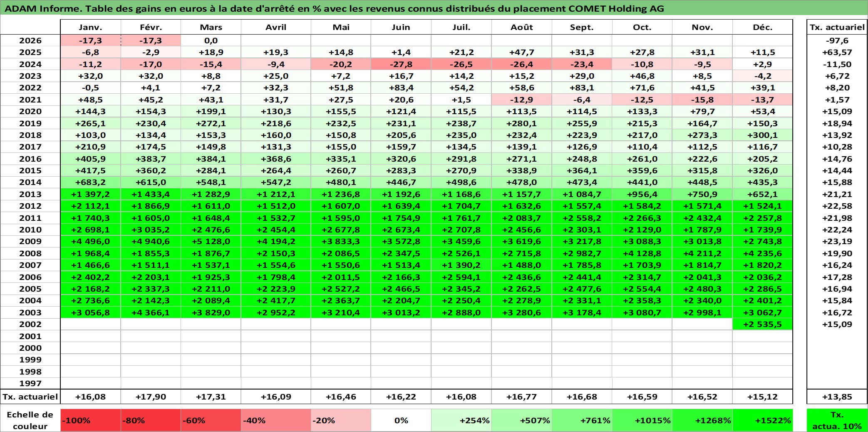Screen dimensions: 868x432
Task: Select the +683,2 cell in row 2014
Action: click(x=91, y=182)
